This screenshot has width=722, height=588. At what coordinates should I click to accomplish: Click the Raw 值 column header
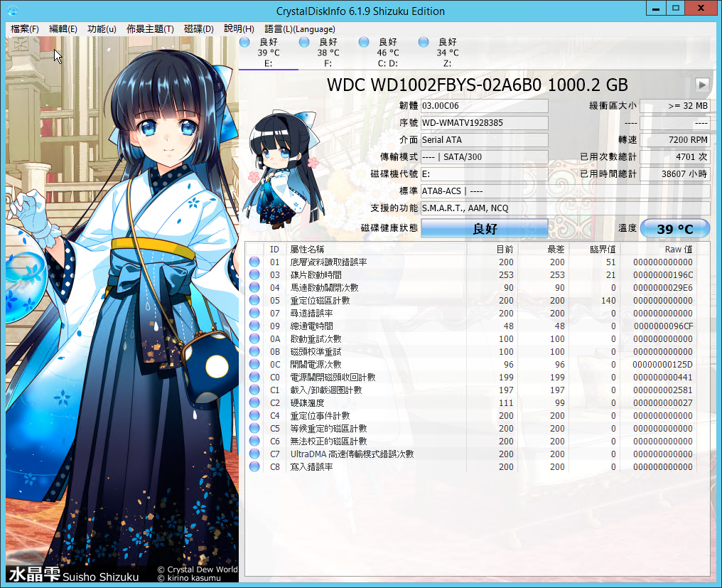pyautogui.click(x=677, y=249)
